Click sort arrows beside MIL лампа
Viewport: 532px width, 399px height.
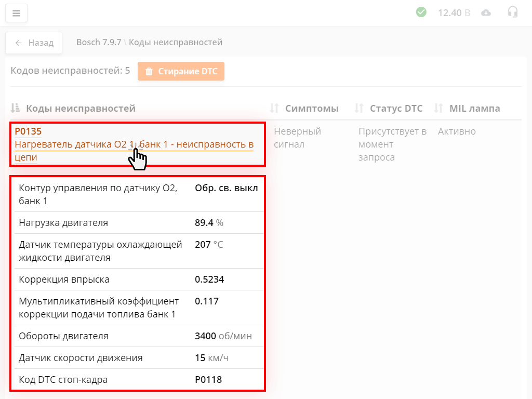(439, 108)
